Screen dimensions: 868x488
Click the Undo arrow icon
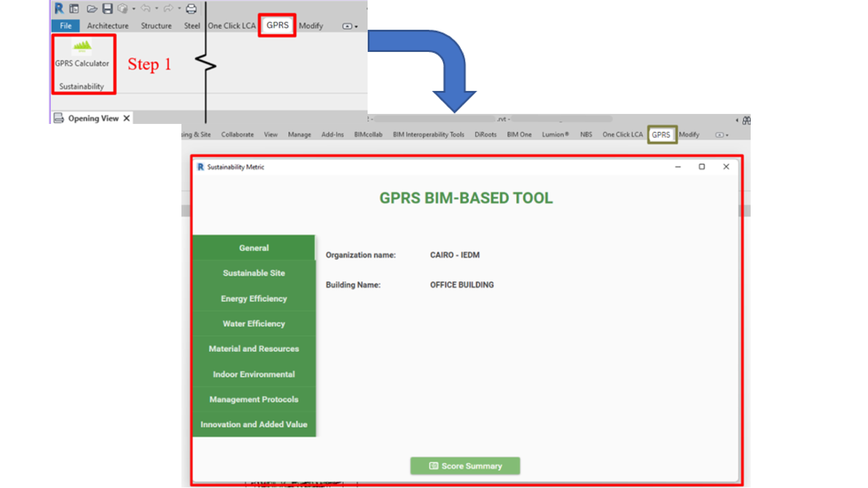click(x=146, y=8)
